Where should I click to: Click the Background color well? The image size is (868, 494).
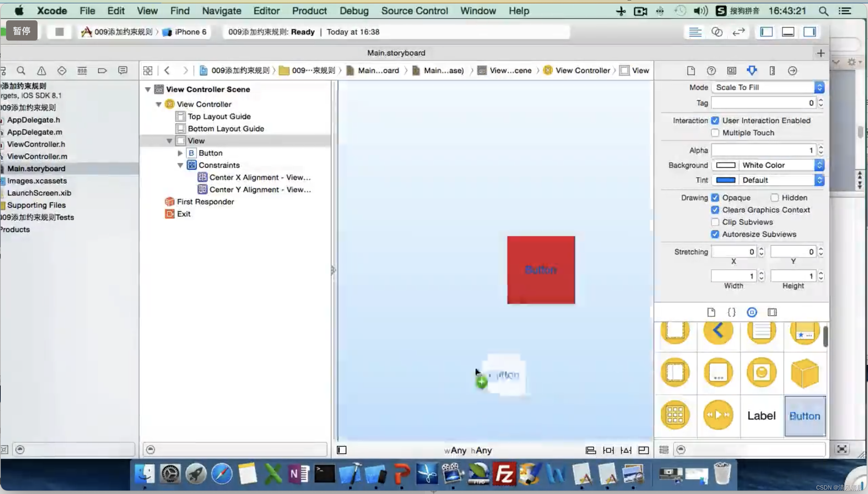pyautogui.click(x=726, y=165)
